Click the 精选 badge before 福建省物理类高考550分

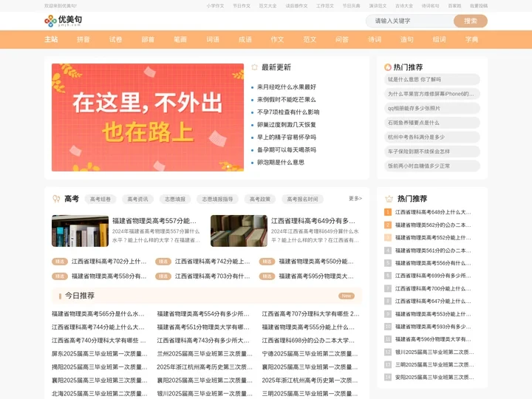click(x=267, y=262)
